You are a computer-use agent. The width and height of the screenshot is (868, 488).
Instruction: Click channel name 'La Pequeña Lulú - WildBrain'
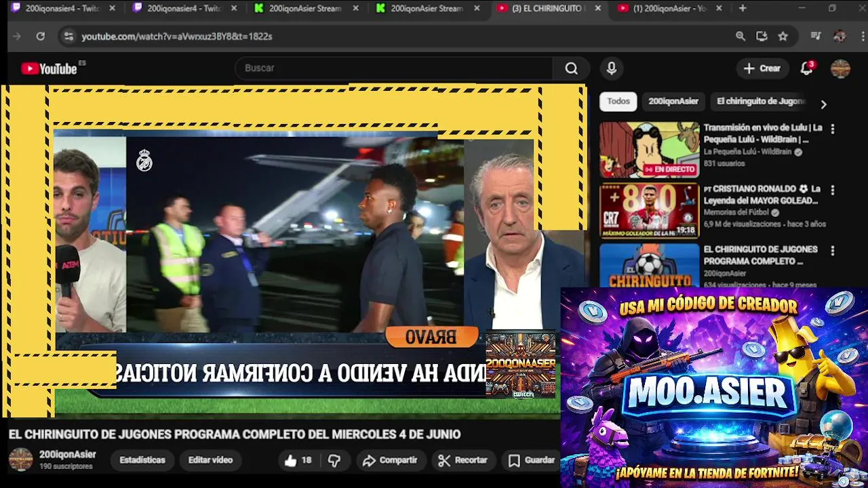(x=747, y=152)
